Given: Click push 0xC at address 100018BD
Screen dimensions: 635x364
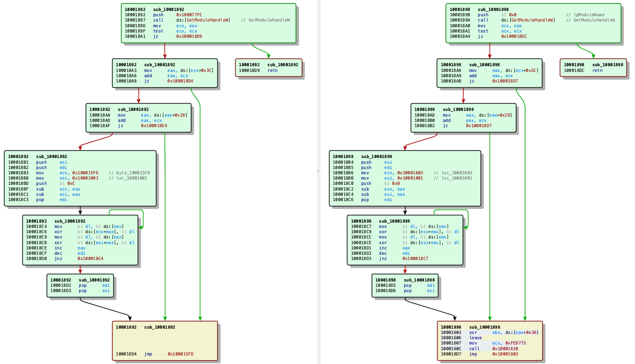Looking at the screenshot, I should pos(41,183).
